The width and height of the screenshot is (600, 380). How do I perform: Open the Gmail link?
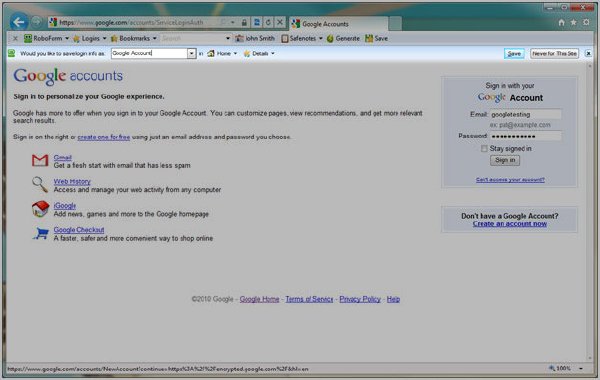62,157
